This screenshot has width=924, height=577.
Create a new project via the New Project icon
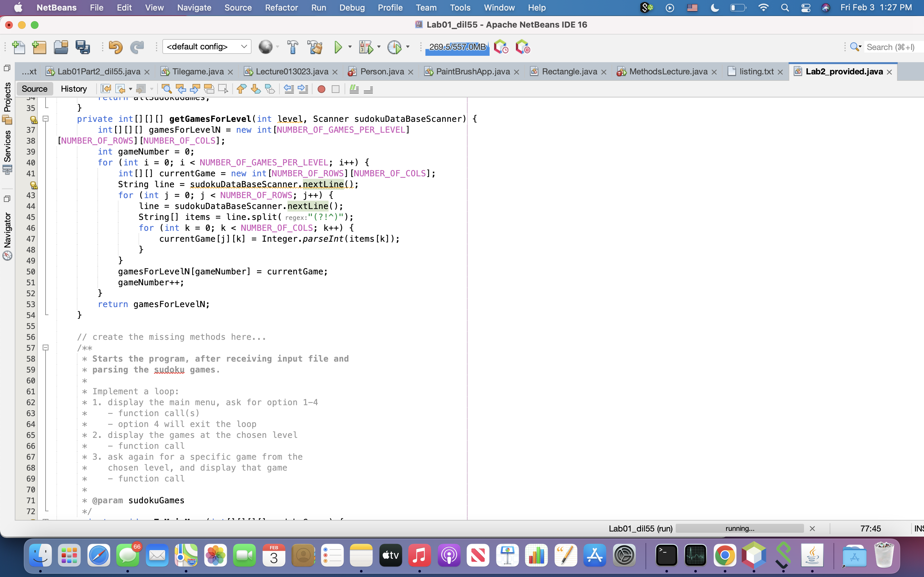(39, 47)
